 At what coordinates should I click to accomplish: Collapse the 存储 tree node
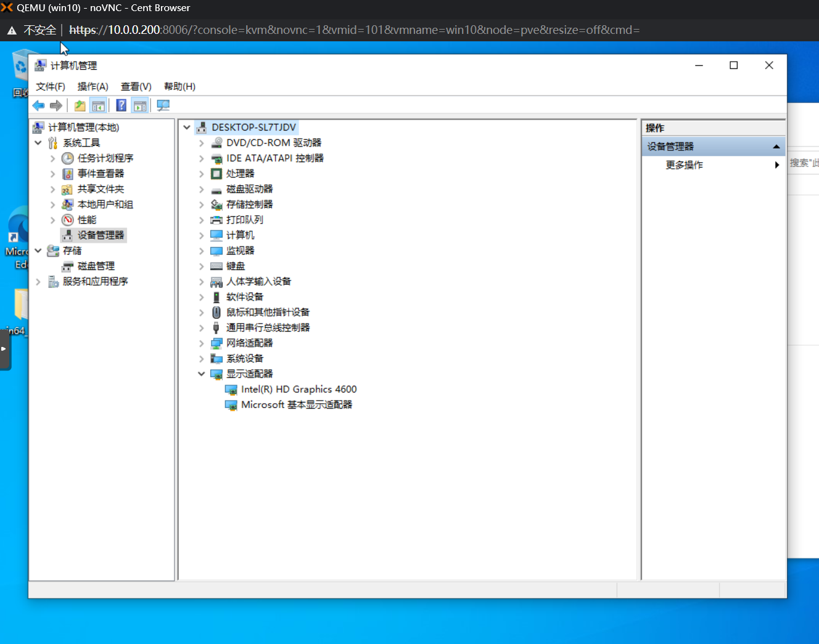coord(38,251)
